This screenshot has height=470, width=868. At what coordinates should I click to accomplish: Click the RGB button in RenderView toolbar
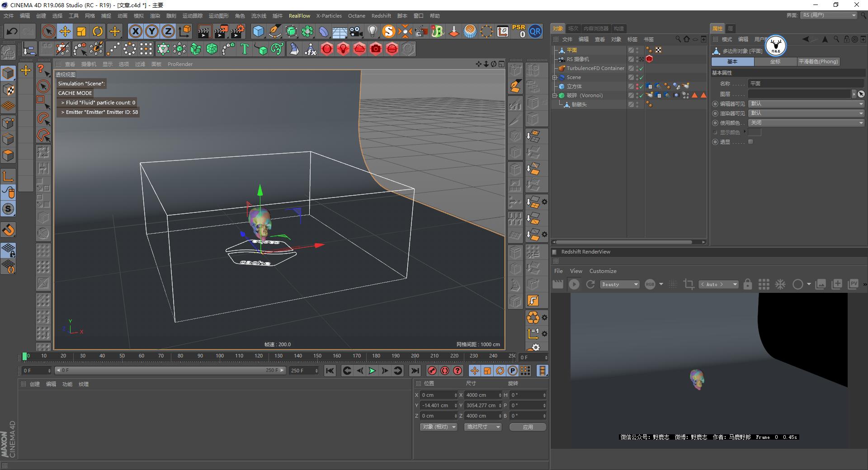coord(650,284)
